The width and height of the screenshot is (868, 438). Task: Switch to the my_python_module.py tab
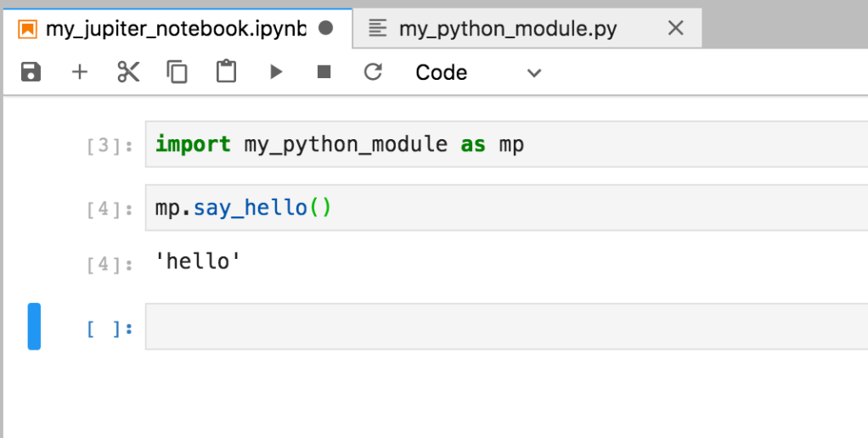click(527, 28)
